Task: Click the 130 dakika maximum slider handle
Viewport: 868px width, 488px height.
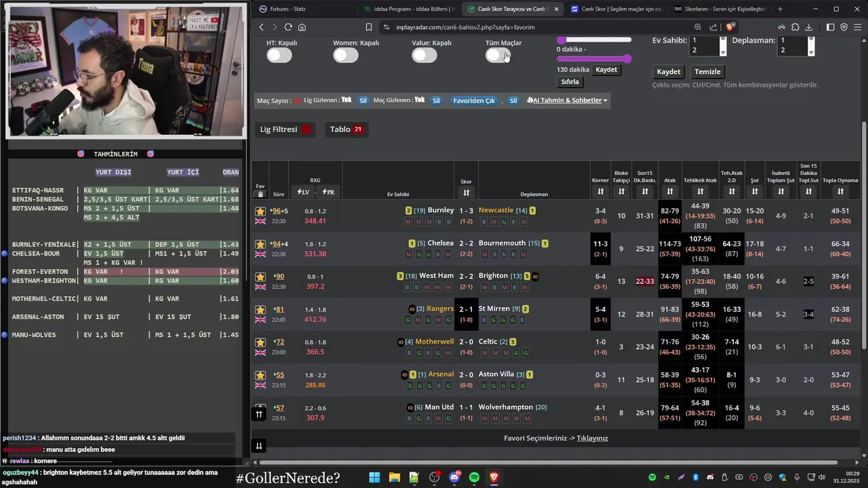Action: [627, 59]
